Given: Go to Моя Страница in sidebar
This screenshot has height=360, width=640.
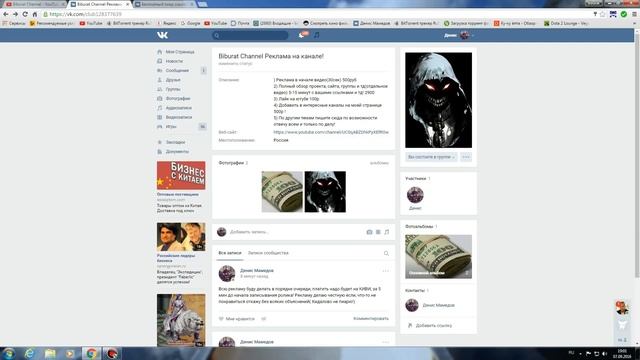Looking at the screenshot, I should coord(180,52).
